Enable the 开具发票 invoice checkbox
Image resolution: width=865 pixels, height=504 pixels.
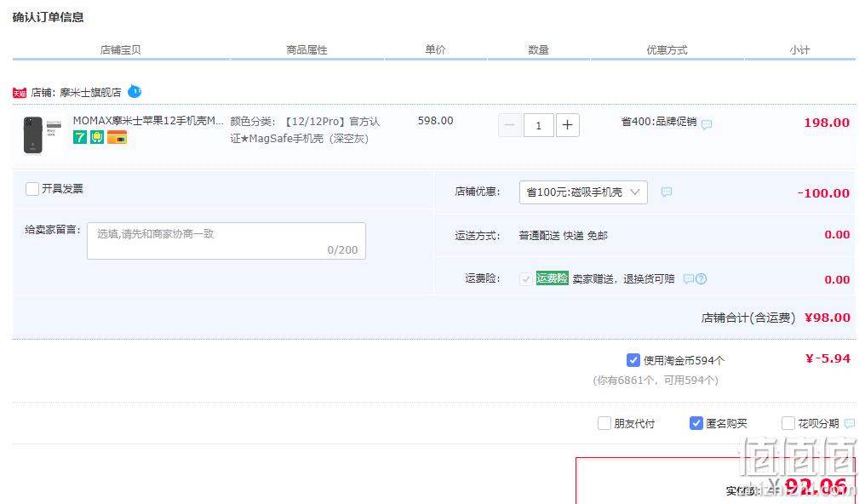32,189
